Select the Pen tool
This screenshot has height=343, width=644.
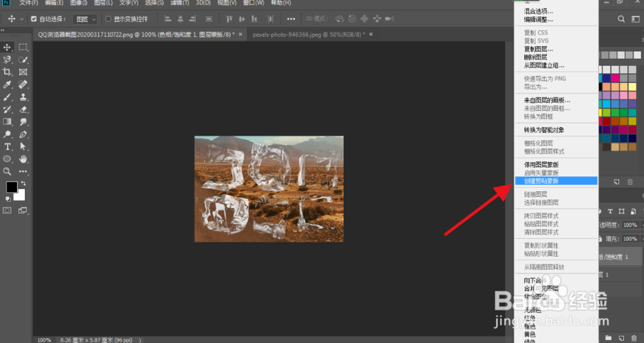(x=23, y=134)
